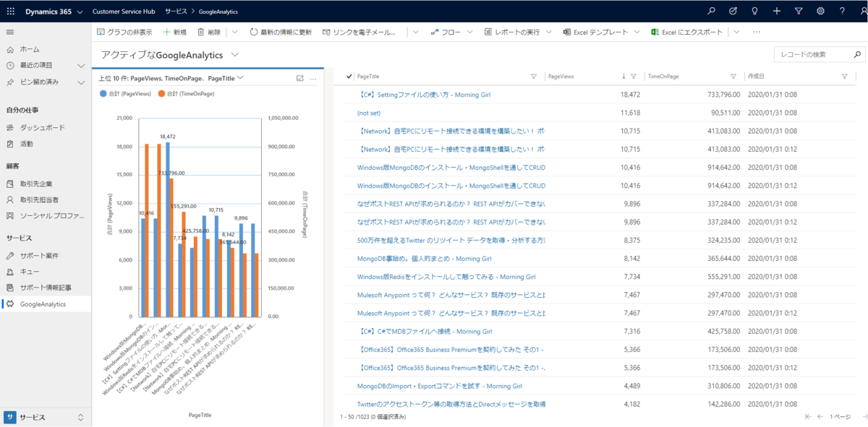
Task: Click the TimeOnPage column filter icon
Action: click(x=733, y=77)
